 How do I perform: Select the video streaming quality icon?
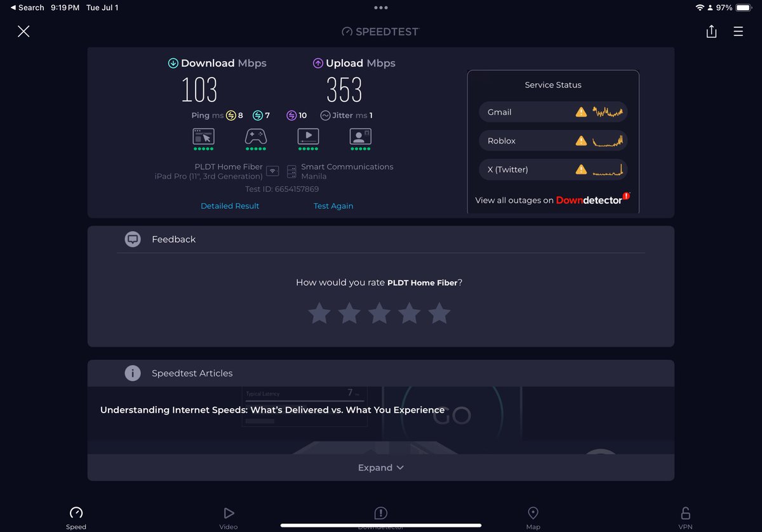coord(308,136)
